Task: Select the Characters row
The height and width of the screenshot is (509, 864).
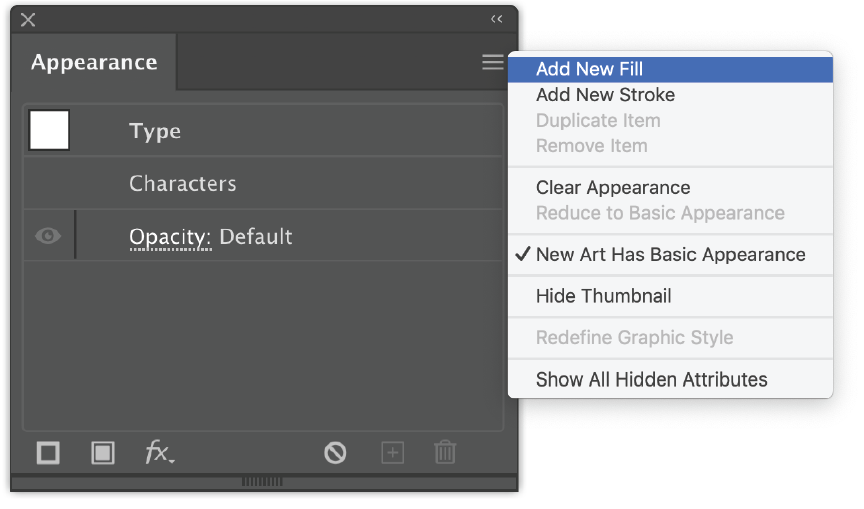Action: click(263, 183)
